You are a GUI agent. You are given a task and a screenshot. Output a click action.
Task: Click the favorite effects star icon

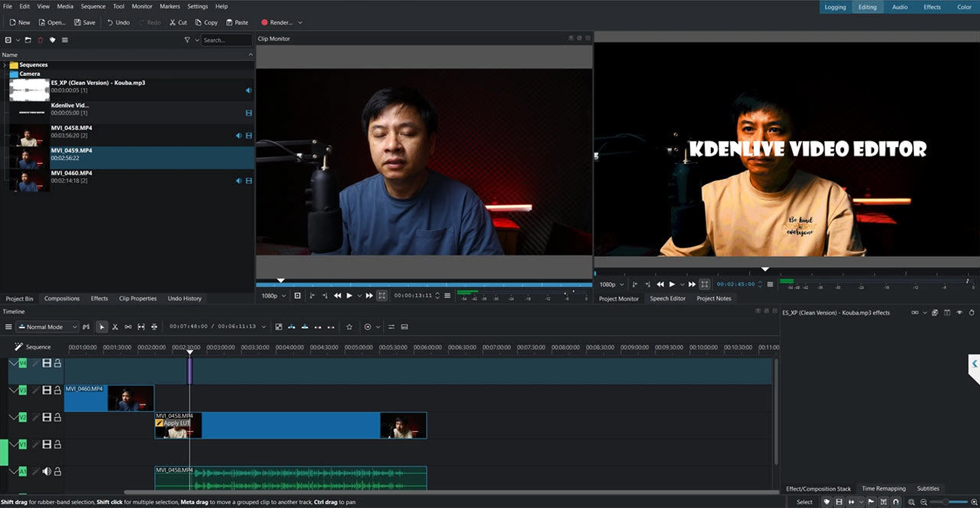[349, 327]
